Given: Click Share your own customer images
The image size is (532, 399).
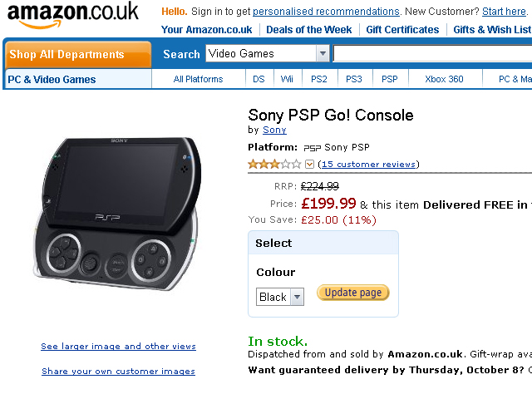Looking at the screenshot, I should click(x=118, y=372).
